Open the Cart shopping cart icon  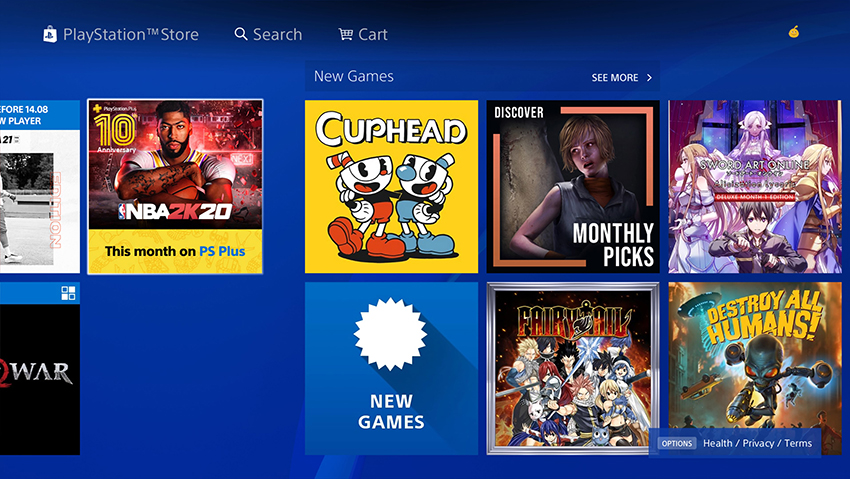345,34
